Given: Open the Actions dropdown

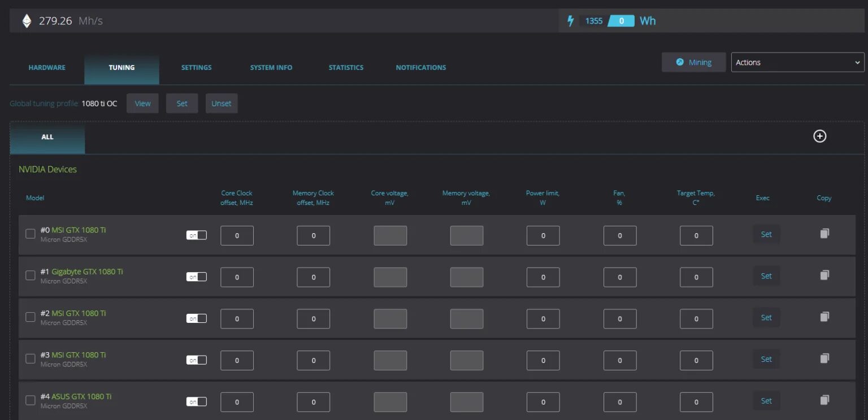Looking at the screenshot, I should coord(797,62).
